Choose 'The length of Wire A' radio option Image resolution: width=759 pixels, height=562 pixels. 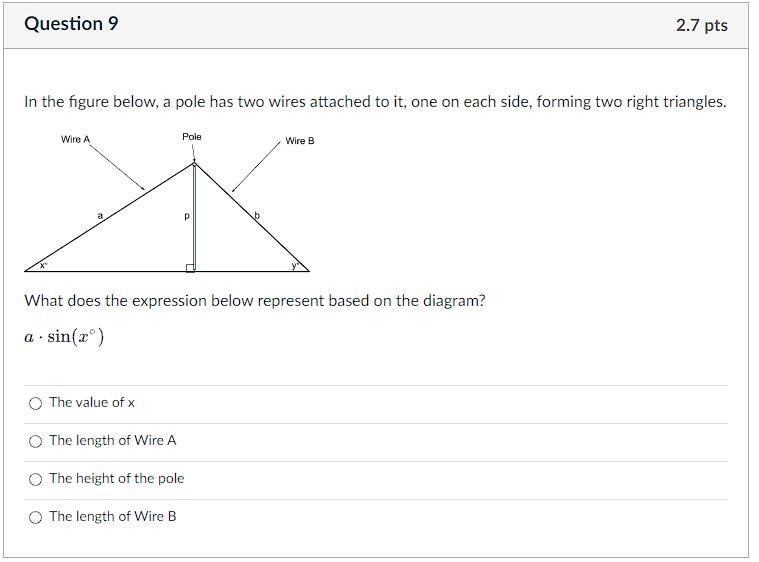[x=35, y=441]
